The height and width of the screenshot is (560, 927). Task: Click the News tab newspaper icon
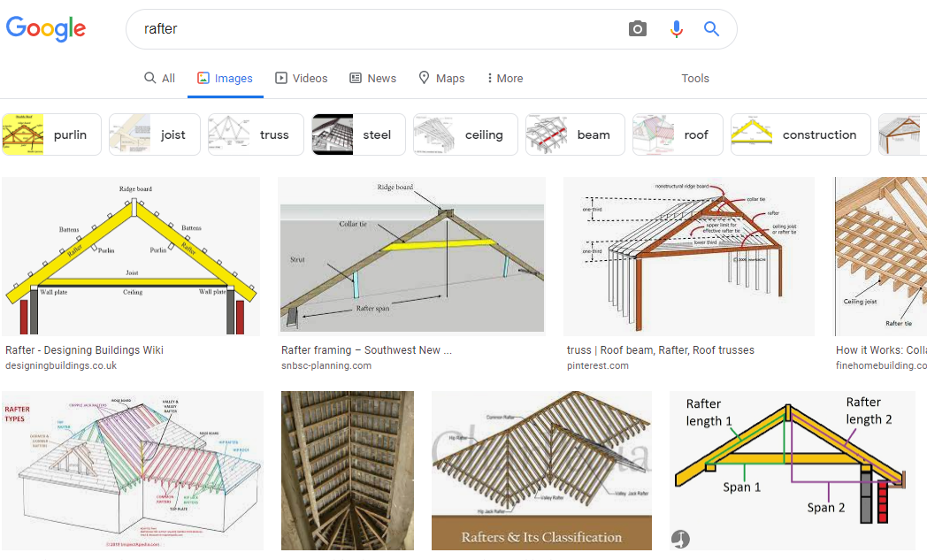coord(356,78)
